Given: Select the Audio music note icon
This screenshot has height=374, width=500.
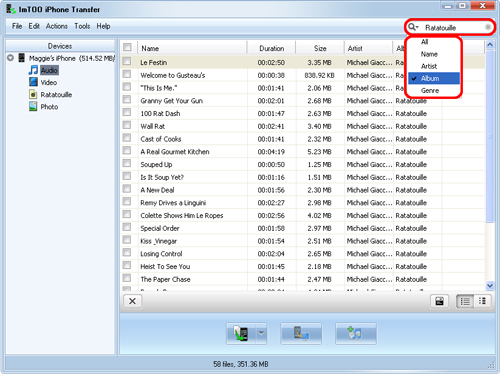Looking at the screenshot, I should click(33, 70).
